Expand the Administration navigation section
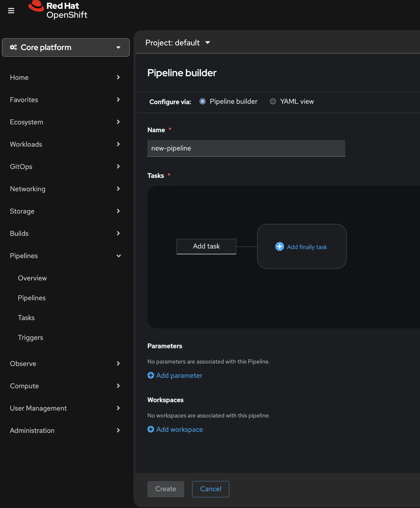Image resolution: width=420 pixels, height=508 pixels. (65, 430)
